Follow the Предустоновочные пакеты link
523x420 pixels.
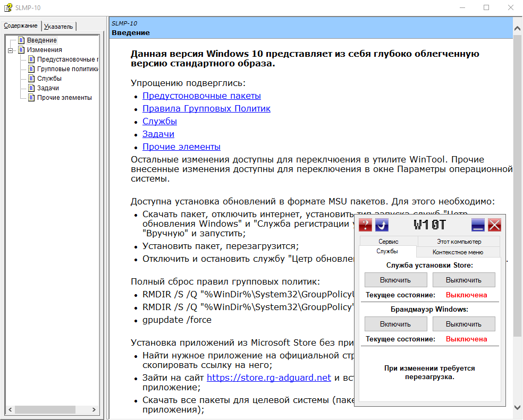click(x=201, y=96)
